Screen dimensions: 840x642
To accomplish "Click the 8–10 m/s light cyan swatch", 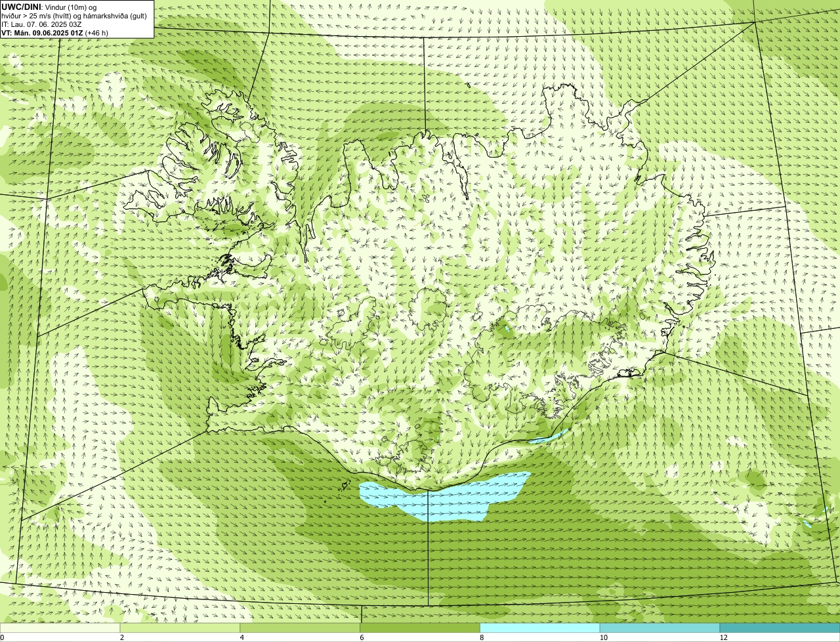I will (x=540, y=628).
